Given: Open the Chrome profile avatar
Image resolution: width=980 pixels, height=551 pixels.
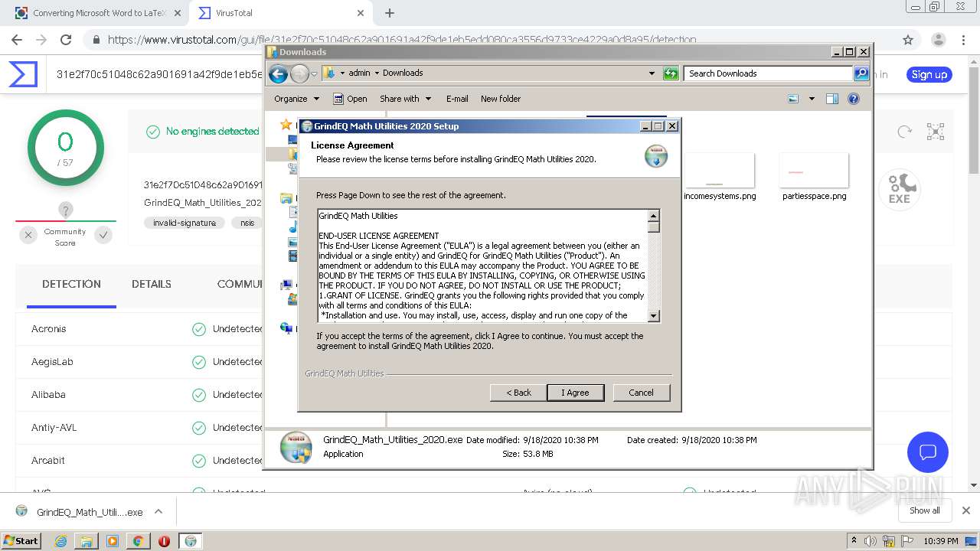Looking at the screenshot, I should 938,40.
